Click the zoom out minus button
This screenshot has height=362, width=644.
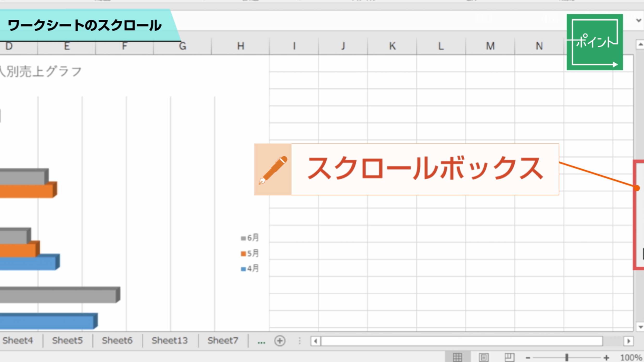coord(528,358)
